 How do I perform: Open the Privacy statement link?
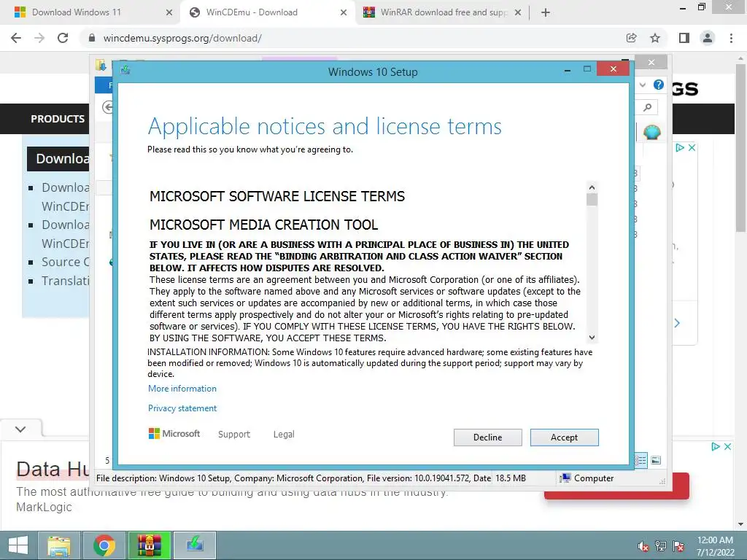[x=182, y=408]
